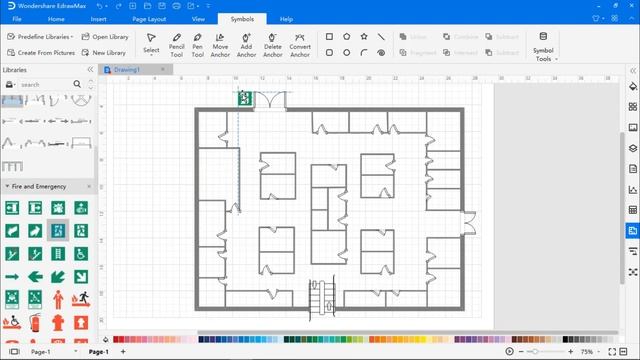Viewport: 640px width, 360px height.
Task: Select the rounded rectangle tool
Action: click(329, 53)
